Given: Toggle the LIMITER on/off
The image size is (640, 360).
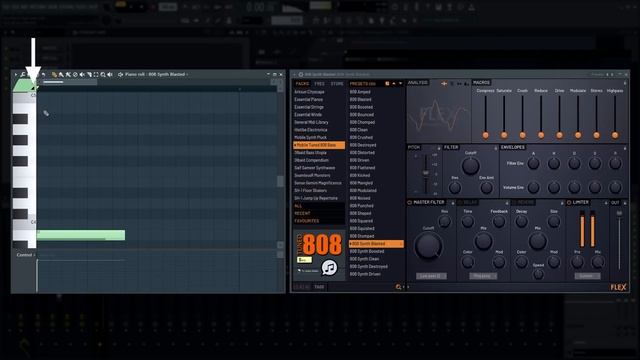Looking at the screenshot, I should 569,202.
